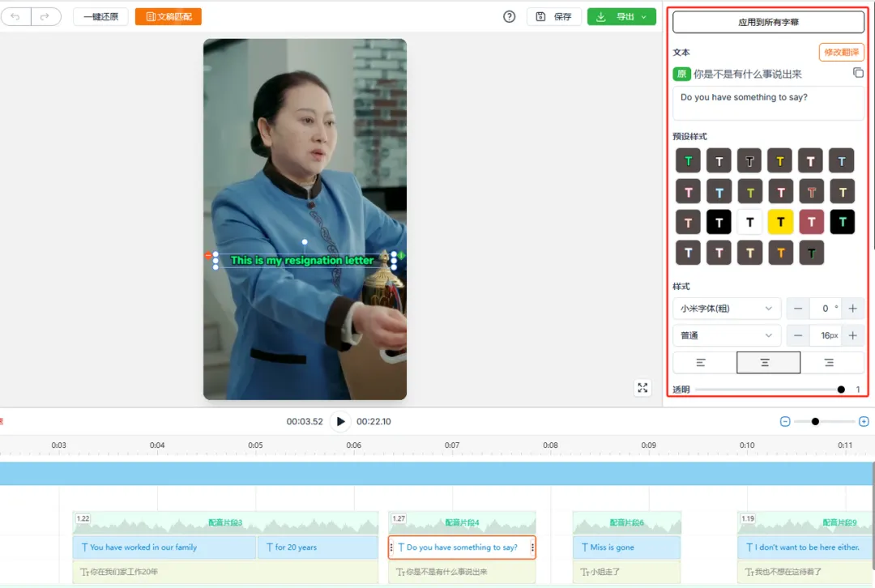The height and width of the screenshot is (588, 875).
Task: Apply the green T on black background preset
Action: (x=842, y=223)
